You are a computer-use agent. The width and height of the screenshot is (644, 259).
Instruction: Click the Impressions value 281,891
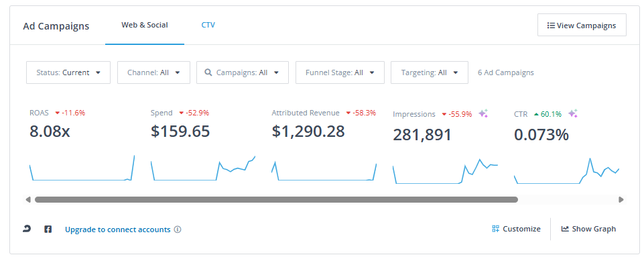click(x=422, y=135)
